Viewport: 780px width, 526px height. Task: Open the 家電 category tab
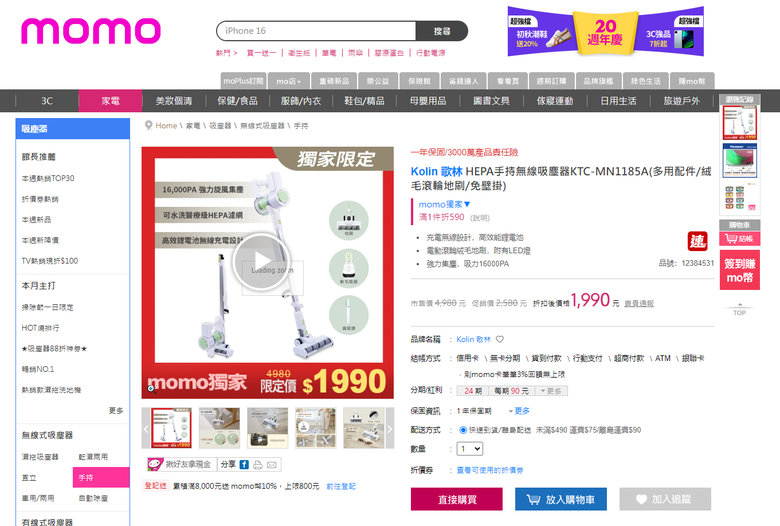click(110, 101)
